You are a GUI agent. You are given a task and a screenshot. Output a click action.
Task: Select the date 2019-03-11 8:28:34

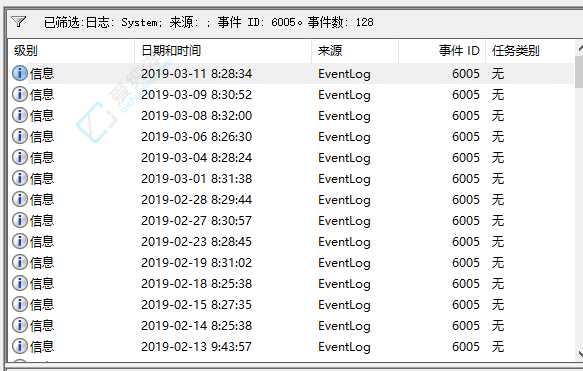(196, 74)
